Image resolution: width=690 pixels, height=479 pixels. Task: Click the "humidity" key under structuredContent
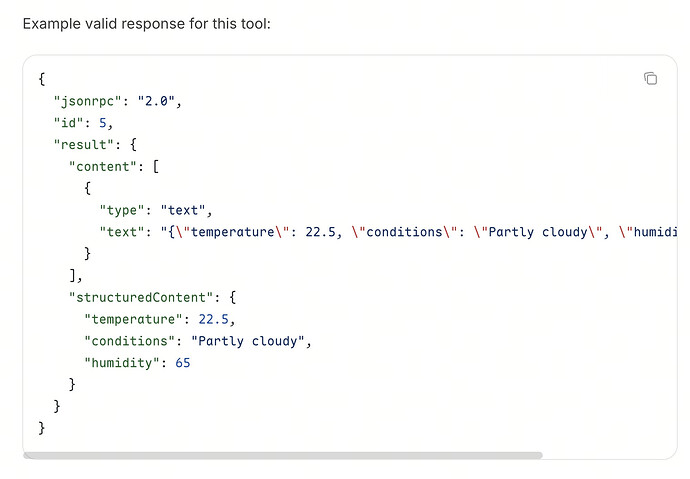point(122,363)
